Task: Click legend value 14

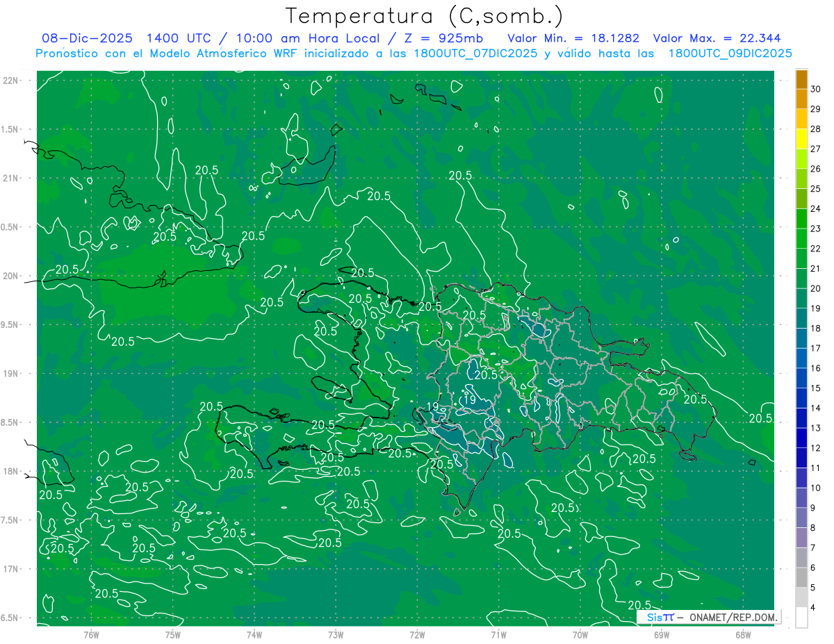Action: point(816,408)
